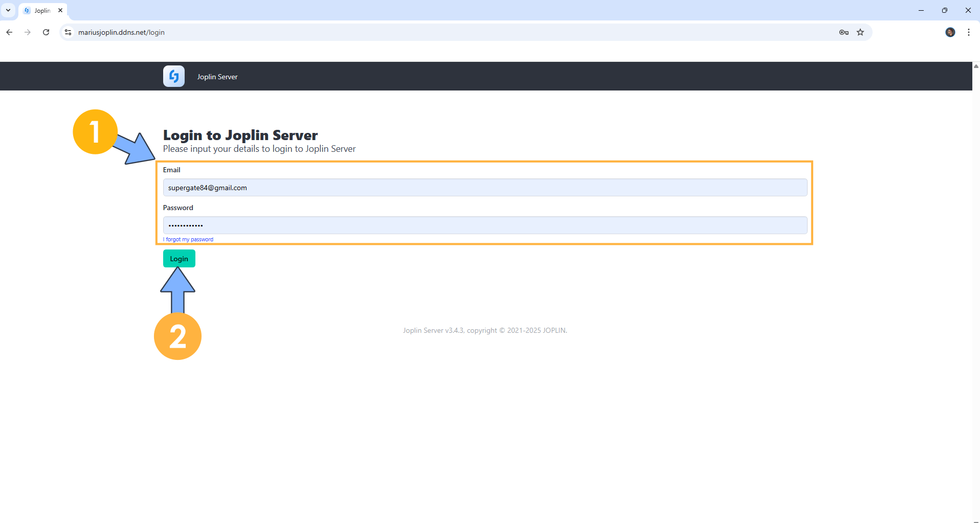Click the Joplin logo icon in header
Viewport: 980px width, 523px height.
(x=174, y=76)
